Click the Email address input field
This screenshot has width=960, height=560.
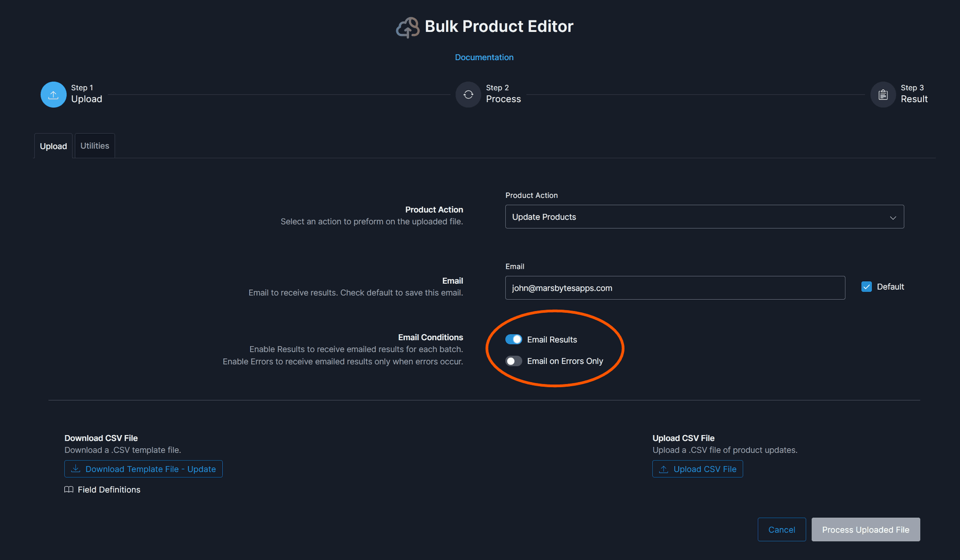pyautogui.click(x=674, y=288)
